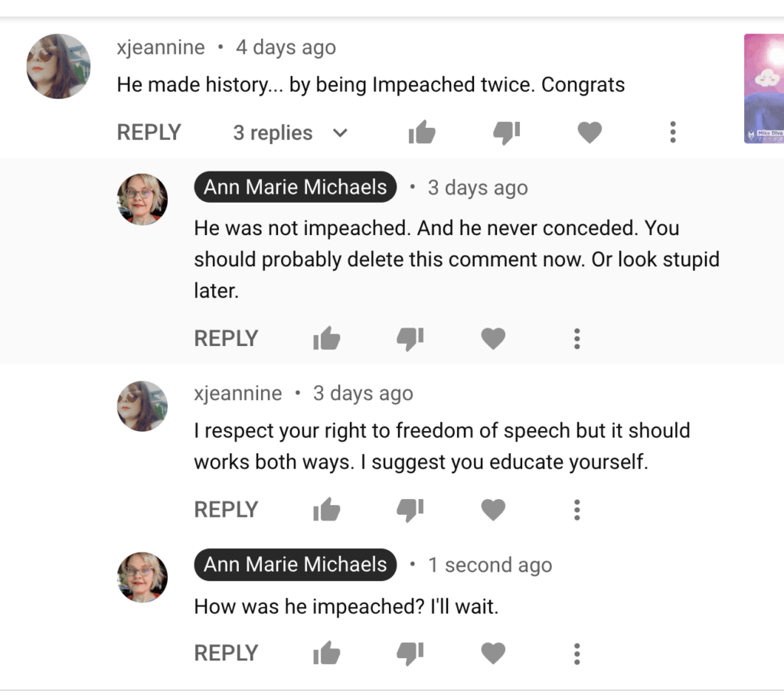Like the "He was not impeached" reply
The image size is (784, 698).
[327, 338]
